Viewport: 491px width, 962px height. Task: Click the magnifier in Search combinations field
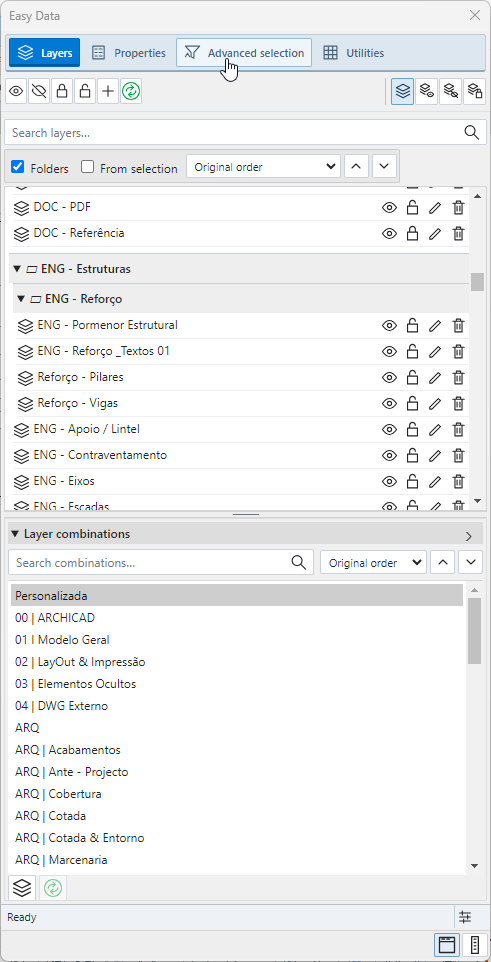tap(298, 563)
